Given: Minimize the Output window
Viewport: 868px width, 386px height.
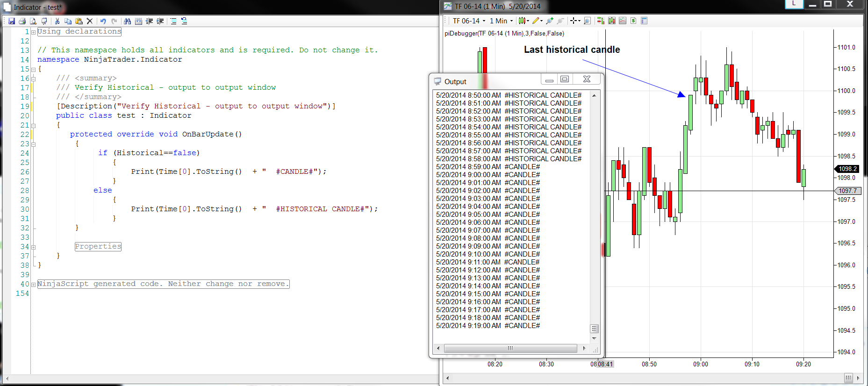Looking at the screenshot, I should coord(549,79).
